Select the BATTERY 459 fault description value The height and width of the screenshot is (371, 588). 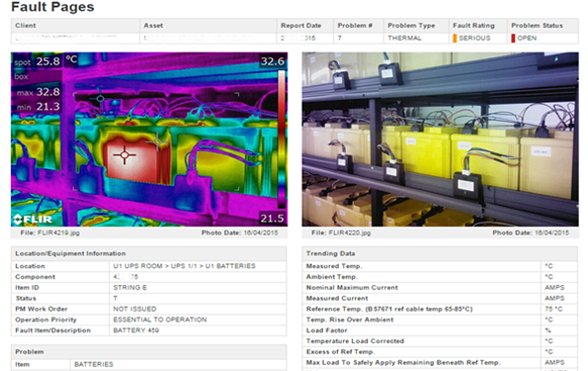[136, 330]
